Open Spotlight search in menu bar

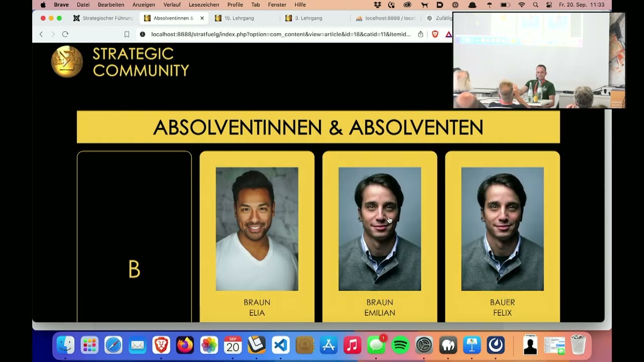(535, 5)
